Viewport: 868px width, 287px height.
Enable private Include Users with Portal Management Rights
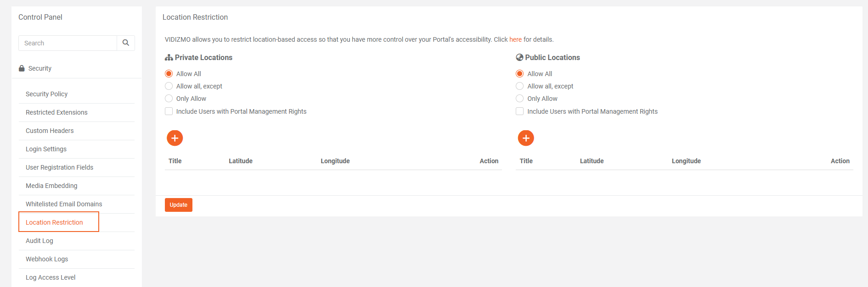169,111
